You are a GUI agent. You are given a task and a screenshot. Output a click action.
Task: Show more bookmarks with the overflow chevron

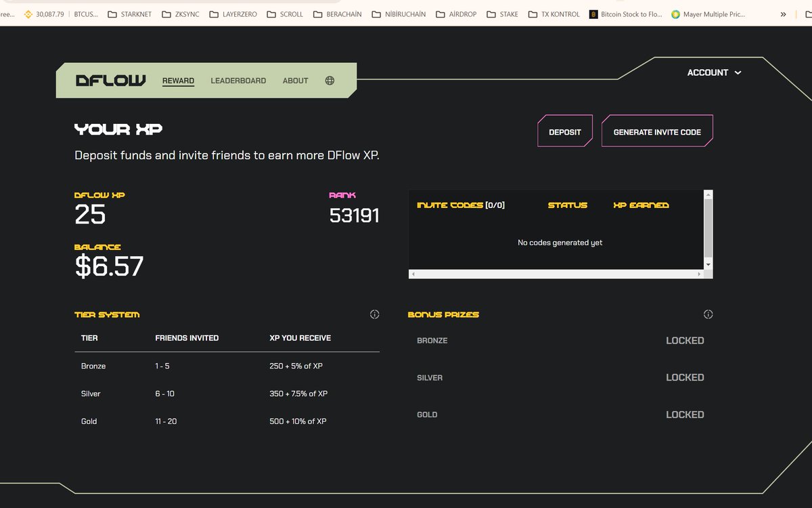(x=783, y=14)
